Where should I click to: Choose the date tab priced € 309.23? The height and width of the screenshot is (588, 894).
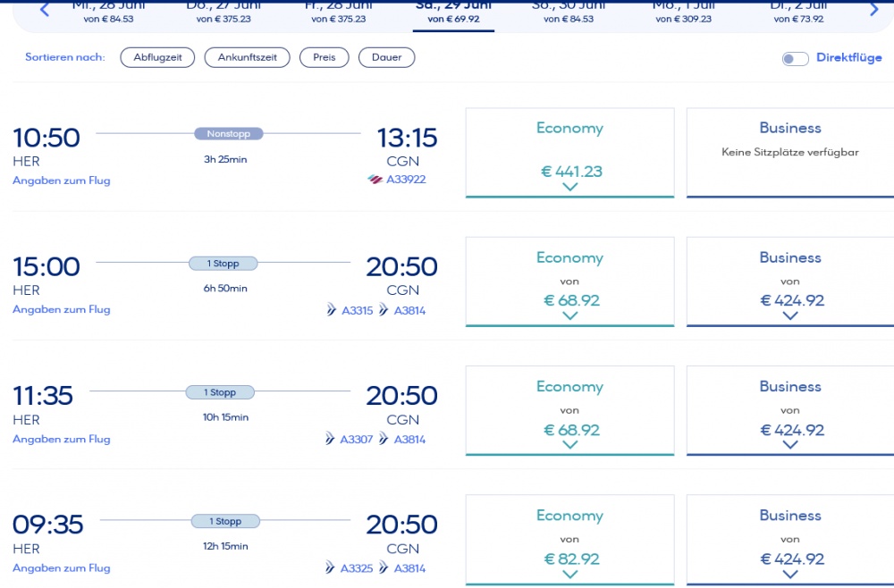pyautogui.click(x=682, y=12)
